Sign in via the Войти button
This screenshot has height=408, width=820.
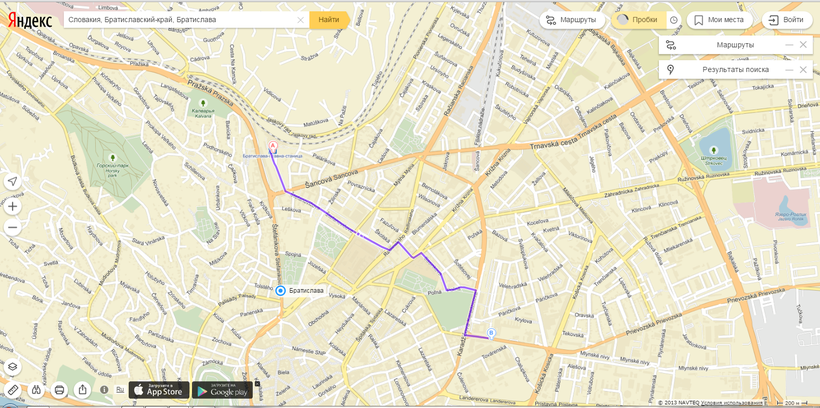(787, 20)
